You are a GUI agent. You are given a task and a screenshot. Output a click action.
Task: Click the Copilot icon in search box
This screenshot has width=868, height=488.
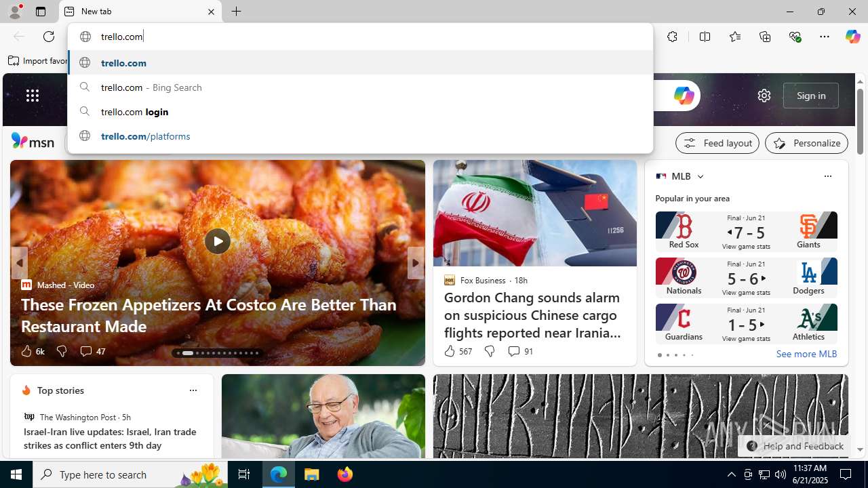pyautogui.click(x=684, y=96)
